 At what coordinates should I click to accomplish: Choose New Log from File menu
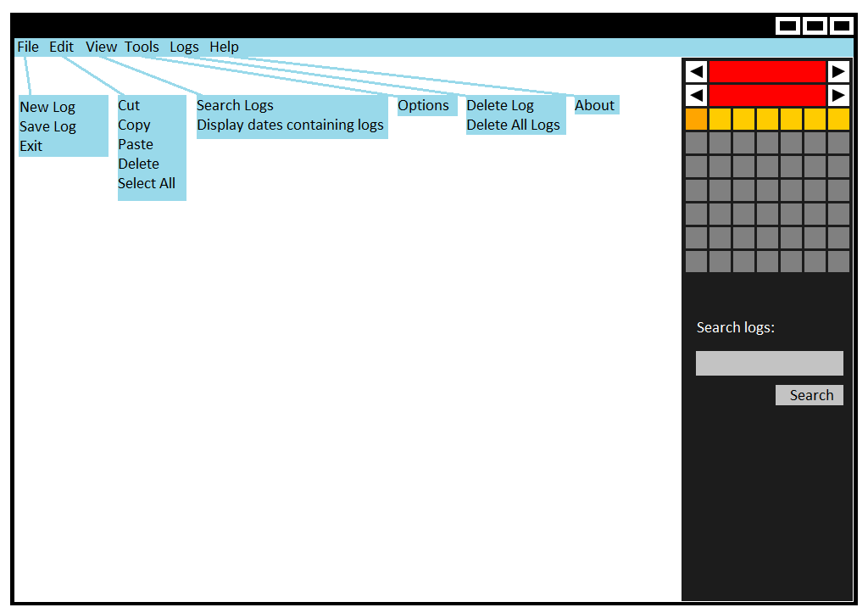[47, 107]
